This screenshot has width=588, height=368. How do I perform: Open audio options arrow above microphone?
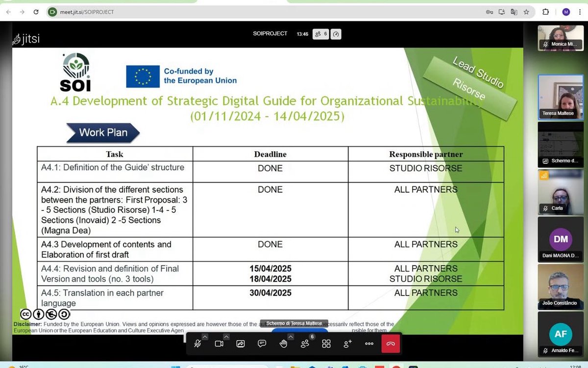(x=205, y=337)
